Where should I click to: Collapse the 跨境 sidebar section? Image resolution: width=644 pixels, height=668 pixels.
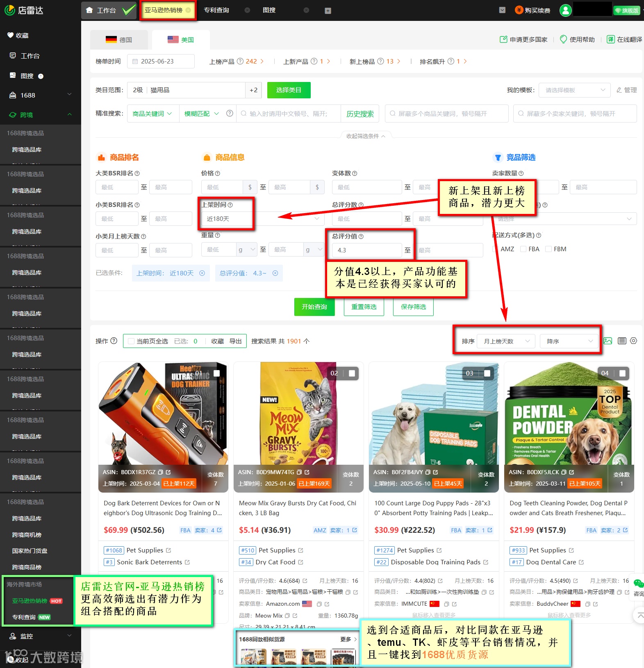tap(40, 115)
